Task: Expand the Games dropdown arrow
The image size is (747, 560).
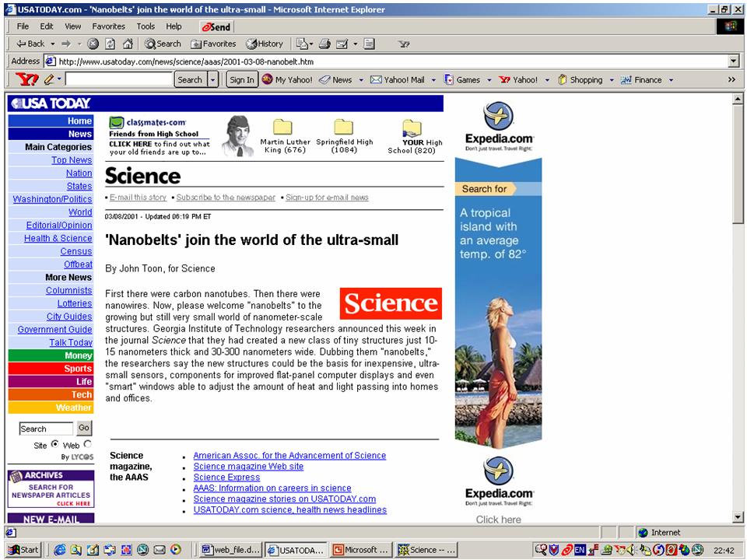Action: (x=489, y=79)
